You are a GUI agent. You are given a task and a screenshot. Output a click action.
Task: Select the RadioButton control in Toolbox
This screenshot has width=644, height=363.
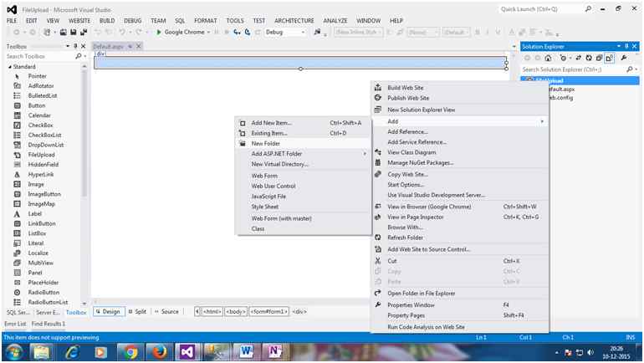tap(45, 293)
